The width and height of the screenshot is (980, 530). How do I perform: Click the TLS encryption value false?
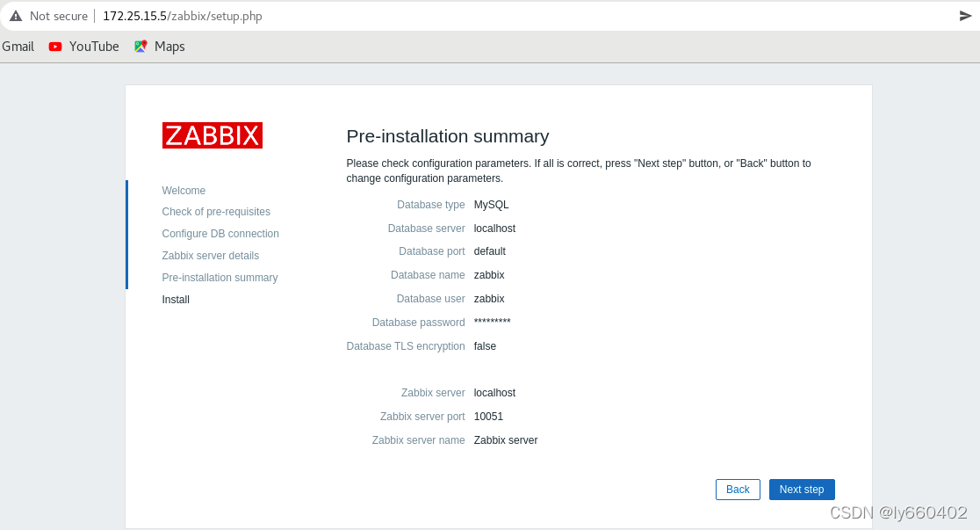point(485,346)
